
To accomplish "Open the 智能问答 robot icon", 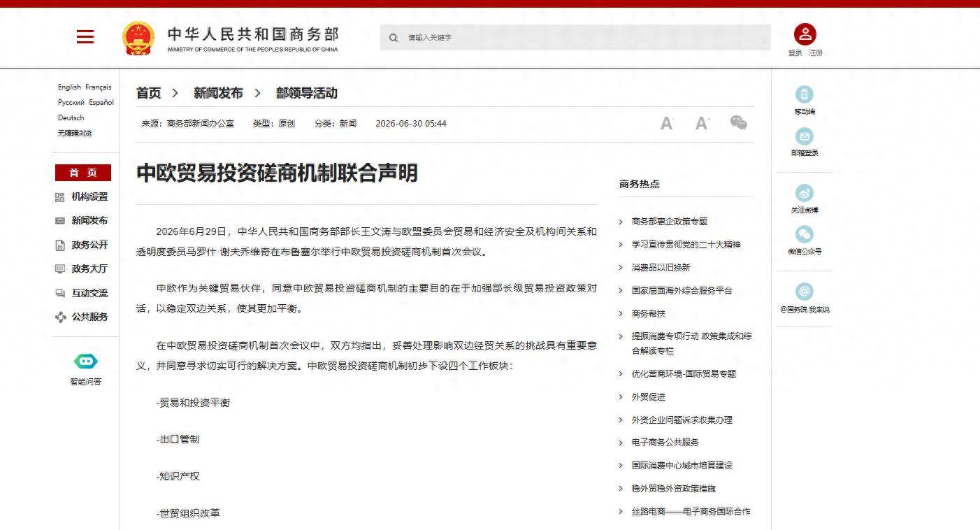I will tap(85, 361).
